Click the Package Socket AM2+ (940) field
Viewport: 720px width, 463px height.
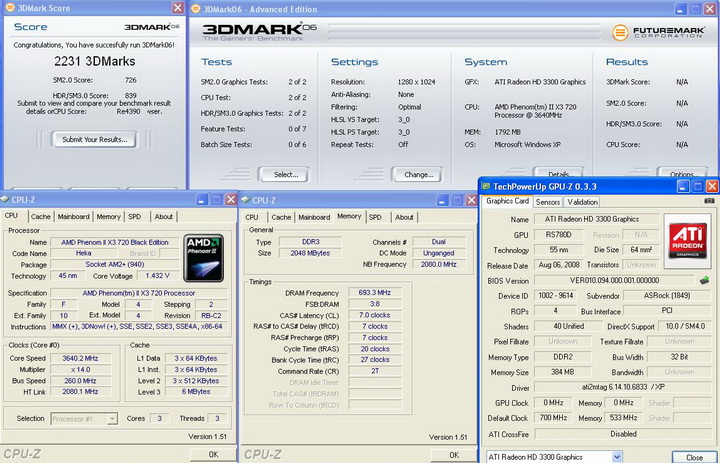coord(115,264)
